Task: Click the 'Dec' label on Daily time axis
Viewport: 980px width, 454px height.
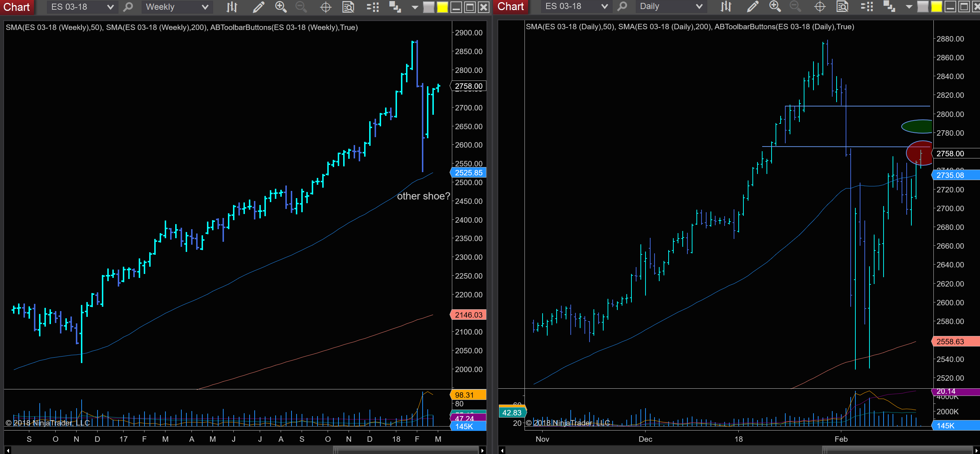Action: (x=645, y=439)
